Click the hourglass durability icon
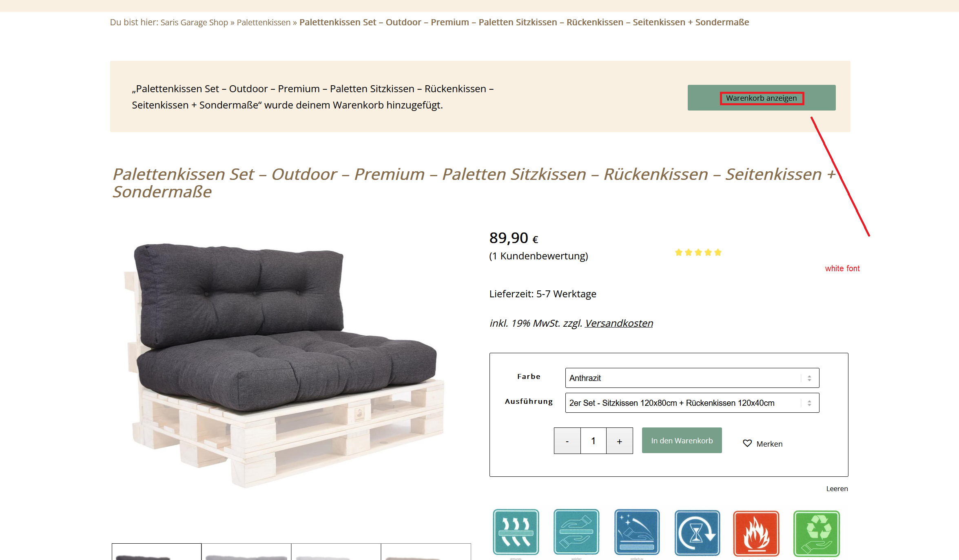The width and height of the screenshot is (959, 560). coord(697,533)
